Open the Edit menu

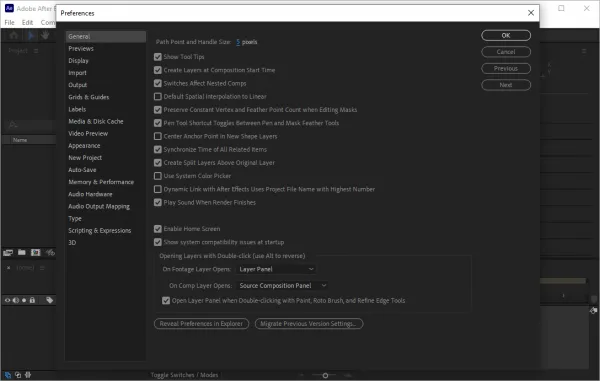pyautogui.click(x=27, y=23)
